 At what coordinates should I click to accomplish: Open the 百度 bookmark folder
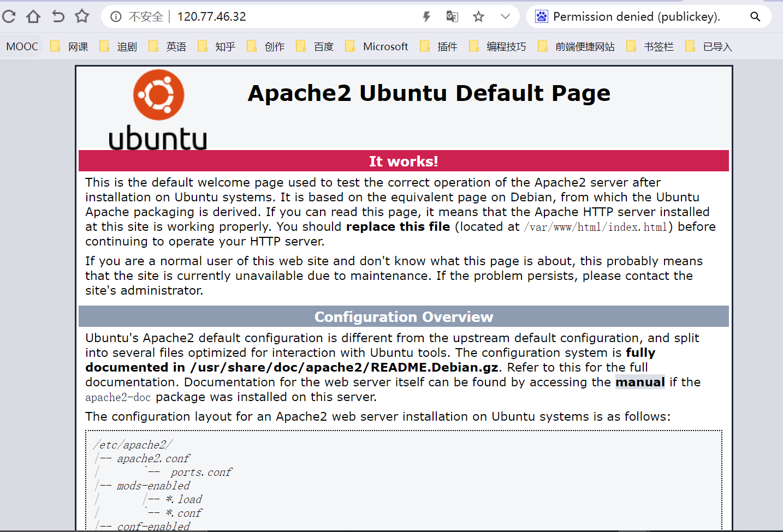315,46
